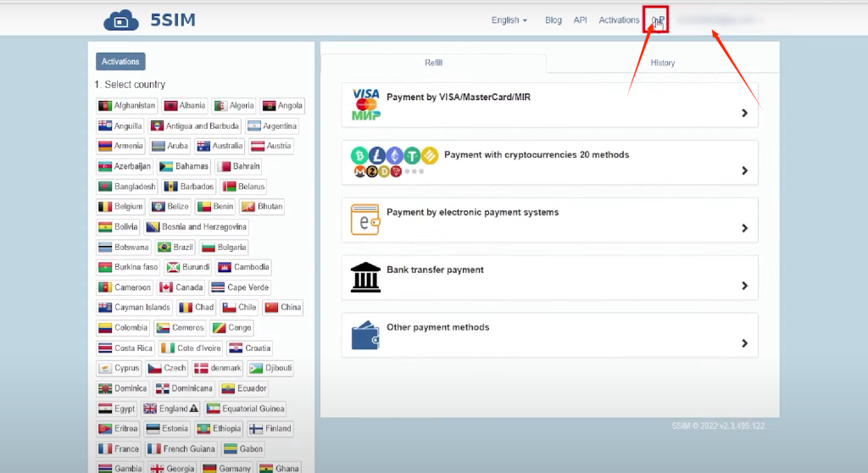Select Georgia country
Viewport: 868px width, 473px height.
point(172,469)
